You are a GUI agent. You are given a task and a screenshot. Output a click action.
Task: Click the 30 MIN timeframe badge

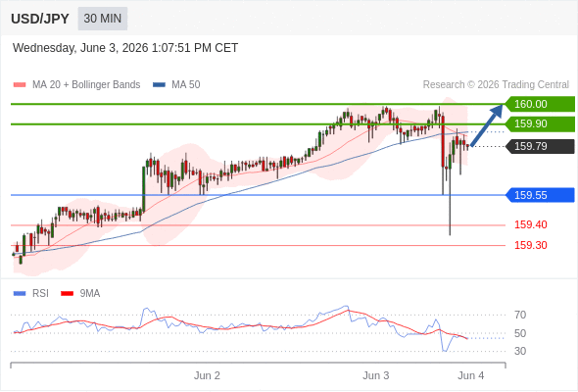click(103, 19)
